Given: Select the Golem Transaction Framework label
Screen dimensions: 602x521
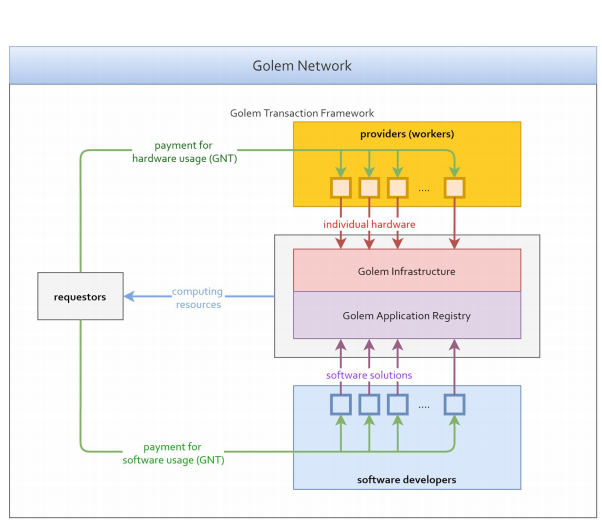Looking at the screenshot, I should [302, 113].
